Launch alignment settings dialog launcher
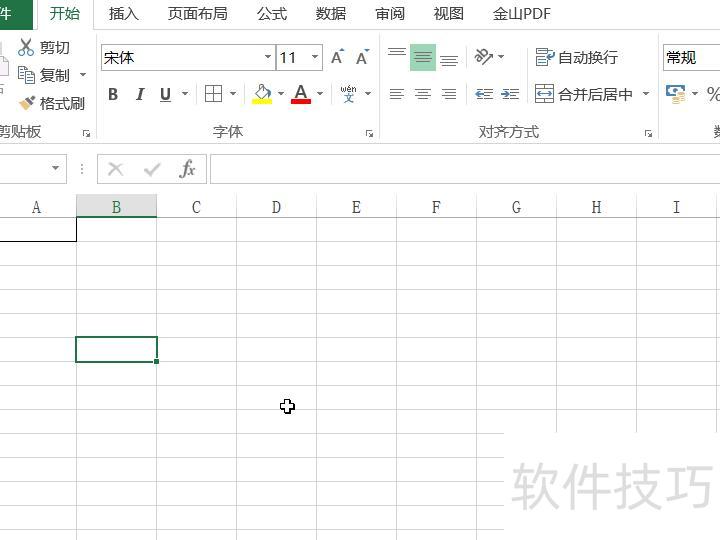The width and height of the screenshot is (720, 540). (648, 134)
